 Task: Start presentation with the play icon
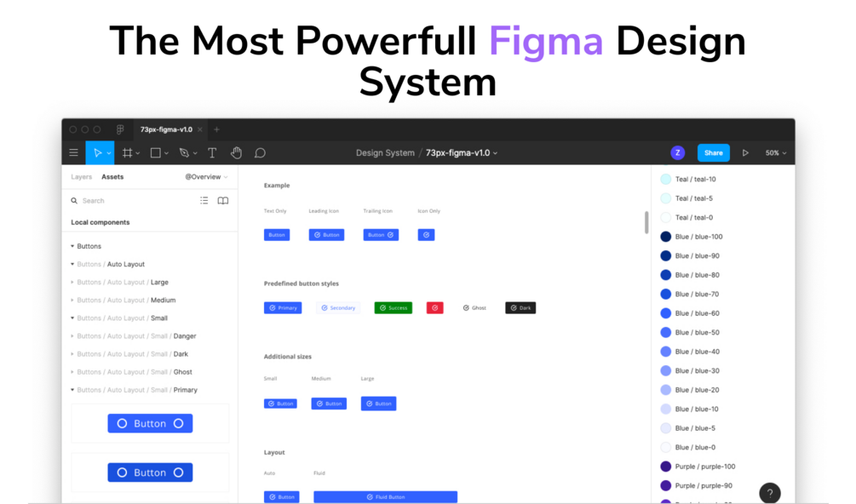tap(745, 152)
